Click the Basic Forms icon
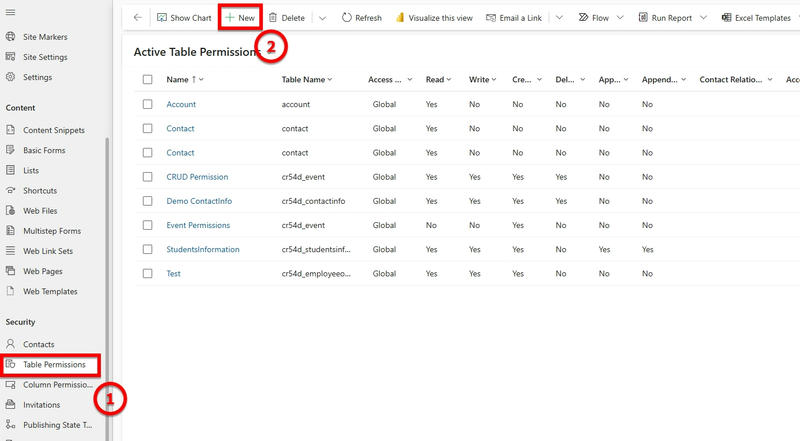Viewport: 800px width, 441px height. (10, 150)
